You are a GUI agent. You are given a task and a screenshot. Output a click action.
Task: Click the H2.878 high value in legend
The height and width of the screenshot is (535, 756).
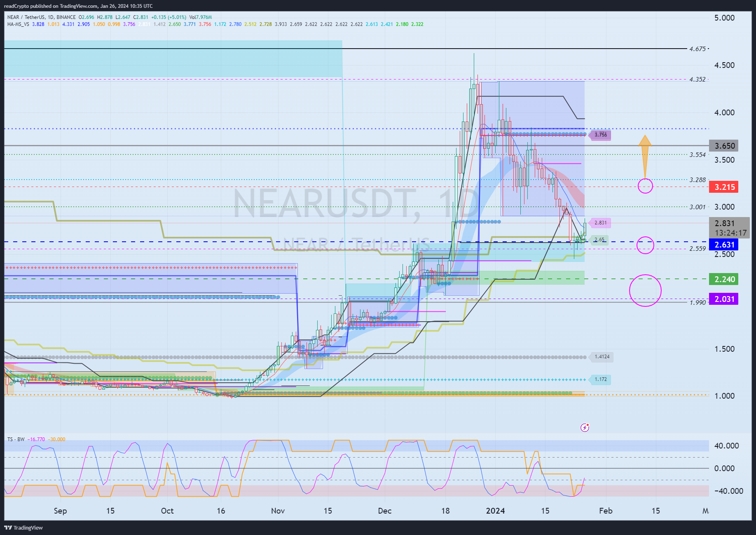[x=105, y=17]
